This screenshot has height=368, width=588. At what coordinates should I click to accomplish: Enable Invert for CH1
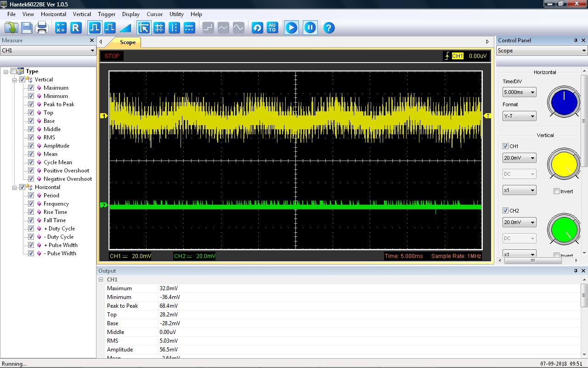[x=556, y=191]
